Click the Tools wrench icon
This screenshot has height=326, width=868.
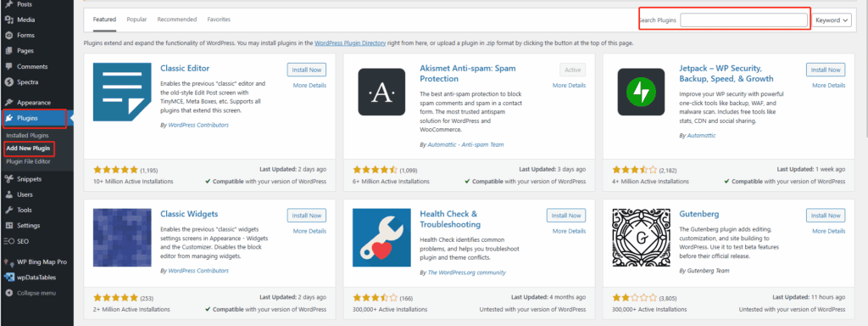[x=8, y=211]
